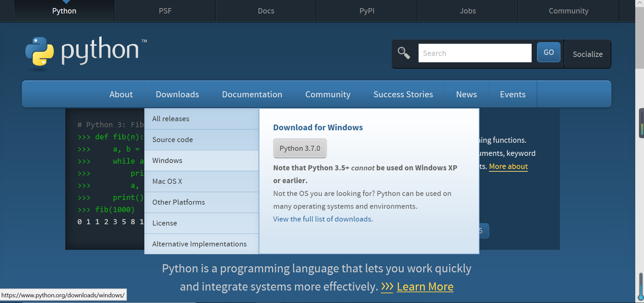The image size is (644, 303).
Task: Open the Python top tab
Action: coord(64,11)
